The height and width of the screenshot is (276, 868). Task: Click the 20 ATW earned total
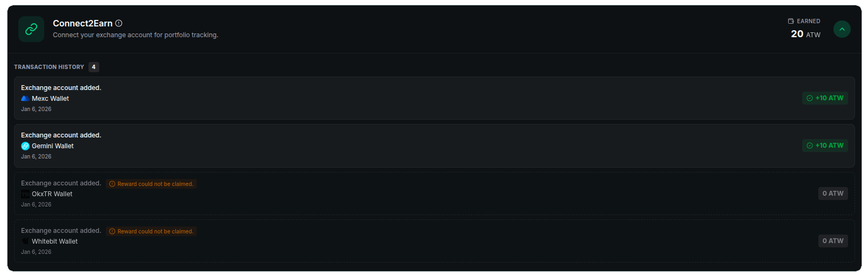point(805,34)
